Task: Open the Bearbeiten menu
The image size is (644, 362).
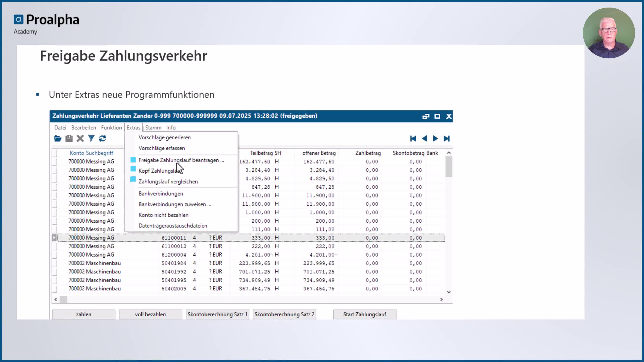Action: pyautogui.click(x=84, y=128)
